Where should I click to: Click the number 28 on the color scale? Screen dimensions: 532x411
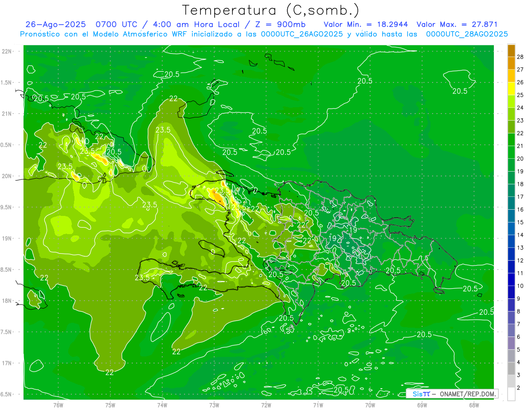pyautogui.click(x=520, y=57)
